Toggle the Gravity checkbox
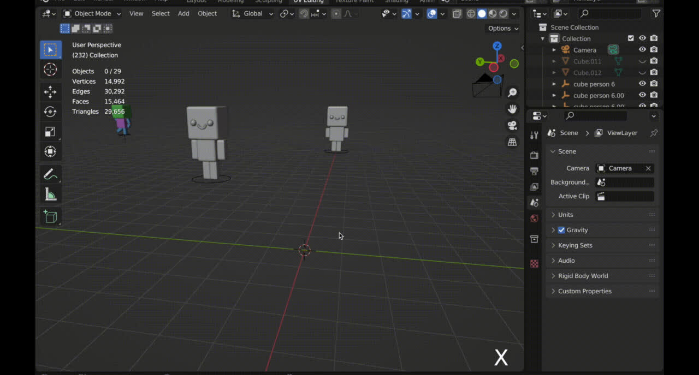699x375 pixels. click(561, 230)
